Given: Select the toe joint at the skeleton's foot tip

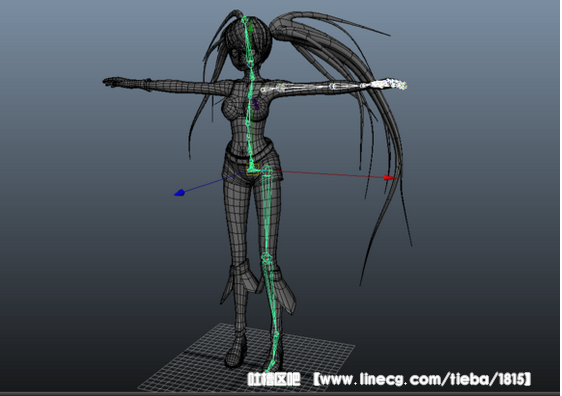Looking at the screenshot, I should click(x=267, y=371).
